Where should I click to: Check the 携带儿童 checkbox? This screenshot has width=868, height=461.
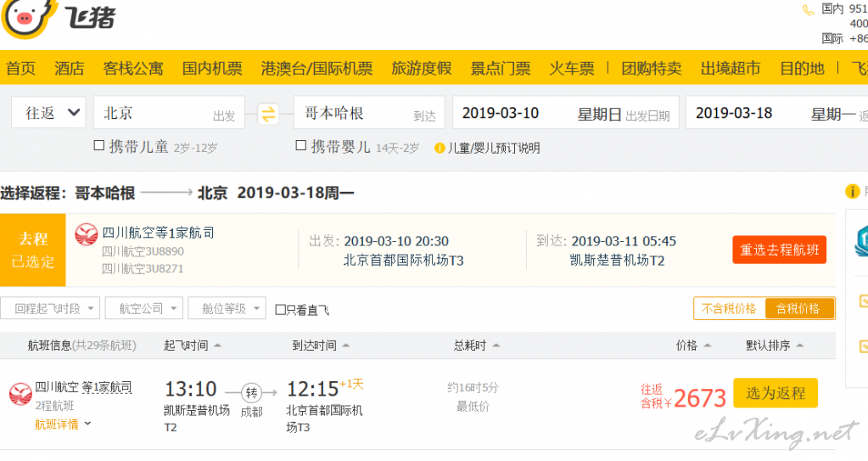coord(99,146)
